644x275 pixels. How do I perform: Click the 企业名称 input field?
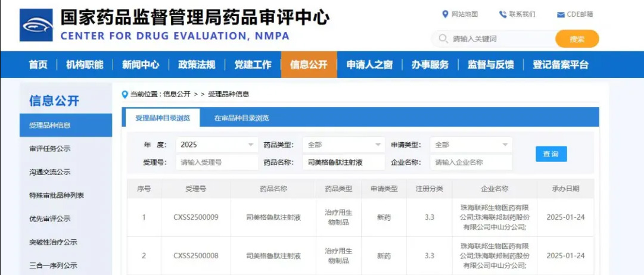point(471,162)
